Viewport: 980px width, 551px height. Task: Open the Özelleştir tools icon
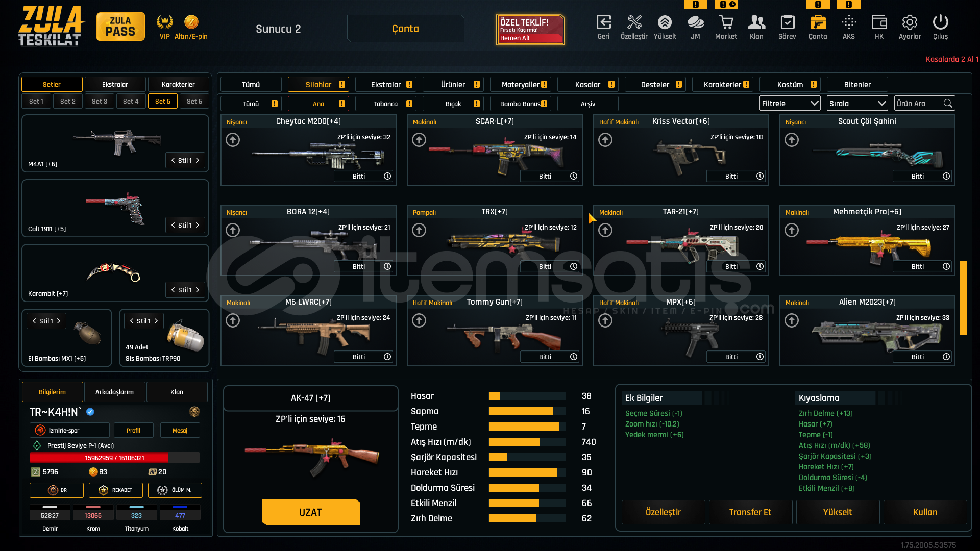(x=634, y=22)
